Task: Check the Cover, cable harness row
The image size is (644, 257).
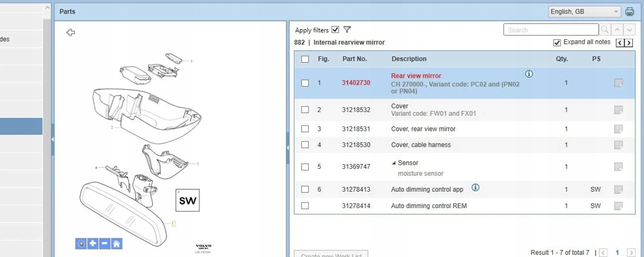Action: [305, 145]
